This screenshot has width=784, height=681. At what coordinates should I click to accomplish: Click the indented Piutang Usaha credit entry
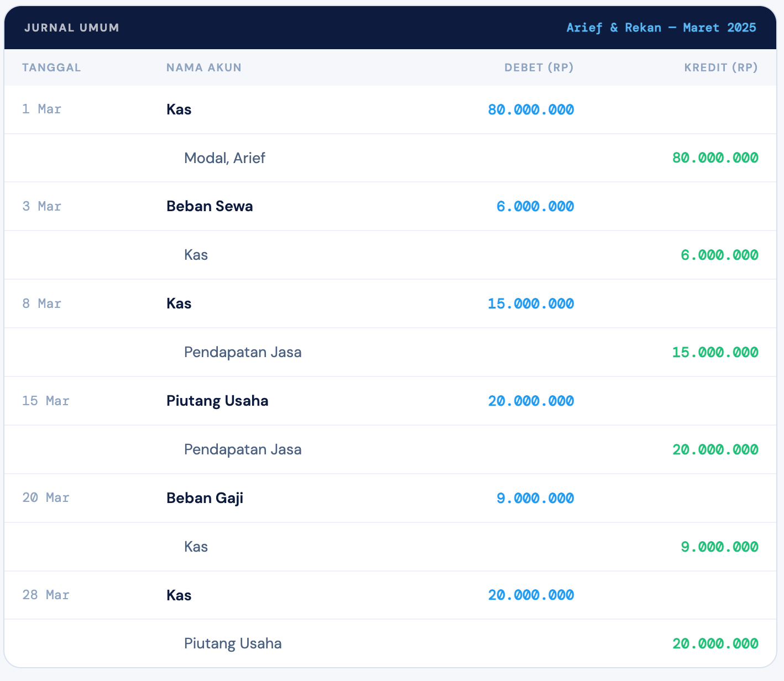(233, 643)
